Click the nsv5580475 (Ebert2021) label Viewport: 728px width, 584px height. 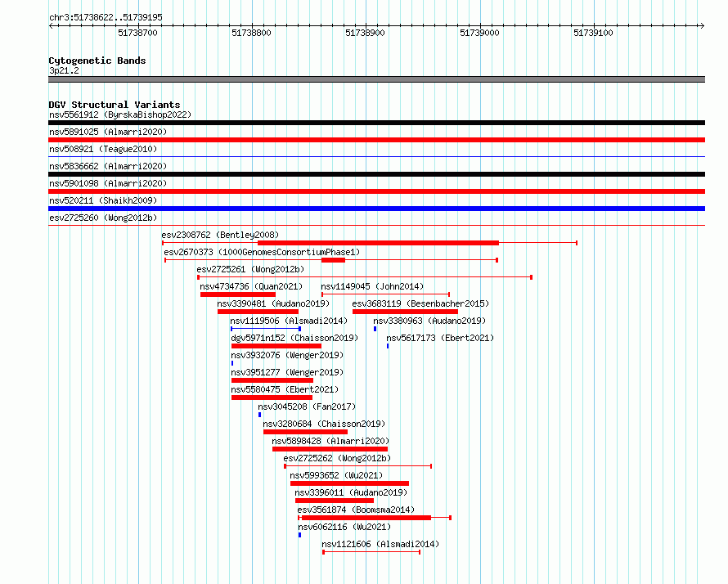tap(285, 389)
